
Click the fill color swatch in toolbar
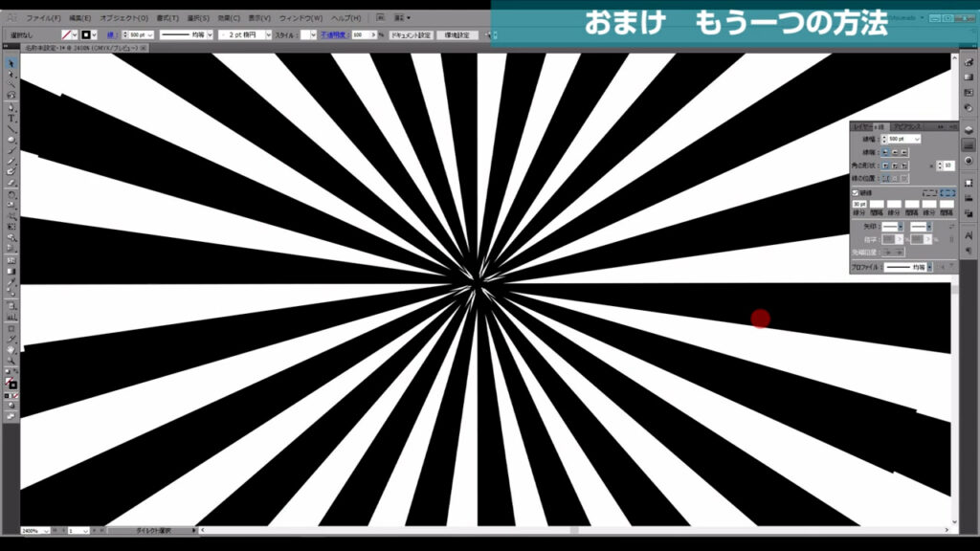click(8, 379)
